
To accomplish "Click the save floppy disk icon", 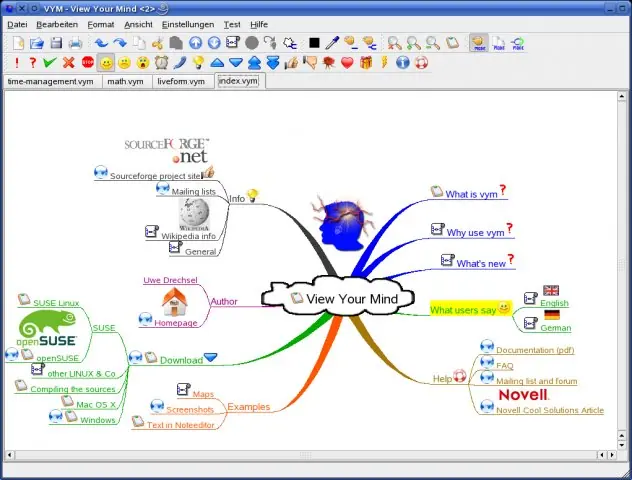I will pyautogui.click(x=56, y=43).
